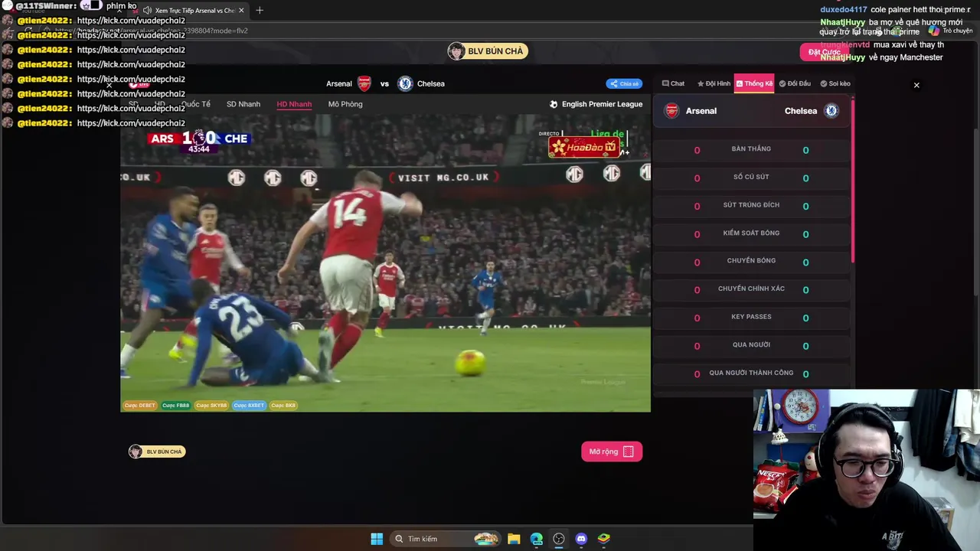This screenshot has height=551, width=980.
Task: Click the Mở rộng expand button
Action: (x=612, y=452)
